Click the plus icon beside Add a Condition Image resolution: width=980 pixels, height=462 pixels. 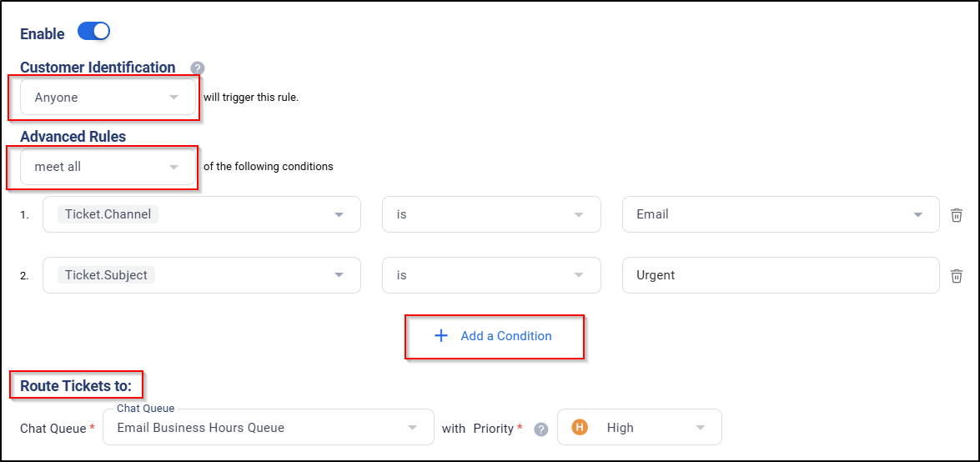[441, 336]
